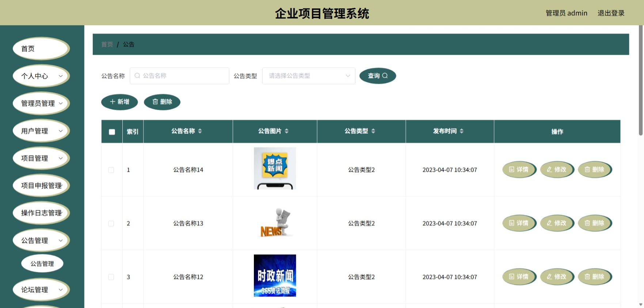
Task: Open the NEWS figure image thumbnail
Action: click(x=275, y=223)
